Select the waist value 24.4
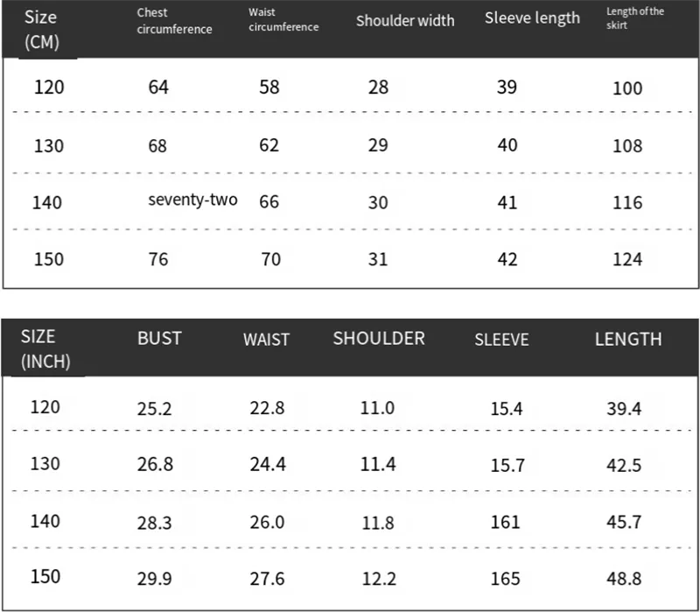 tap(267, 465)
